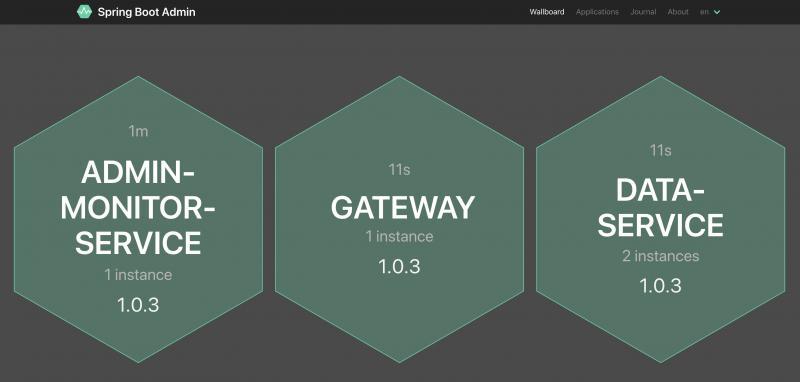
Task: Expand the en language dropdown
Action: tap(710, 12)
